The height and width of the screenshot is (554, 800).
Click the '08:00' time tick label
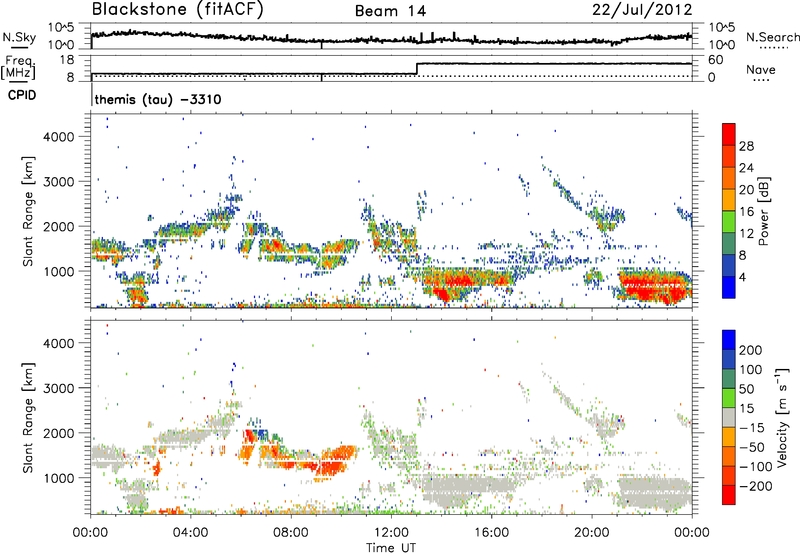click(x=291, y=533)
